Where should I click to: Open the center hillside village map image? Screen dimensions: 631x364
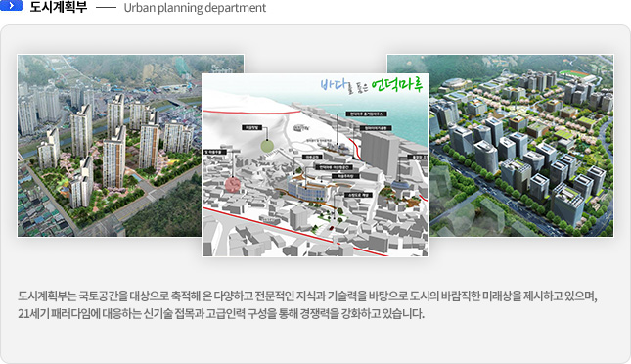[x=315, y=164]
